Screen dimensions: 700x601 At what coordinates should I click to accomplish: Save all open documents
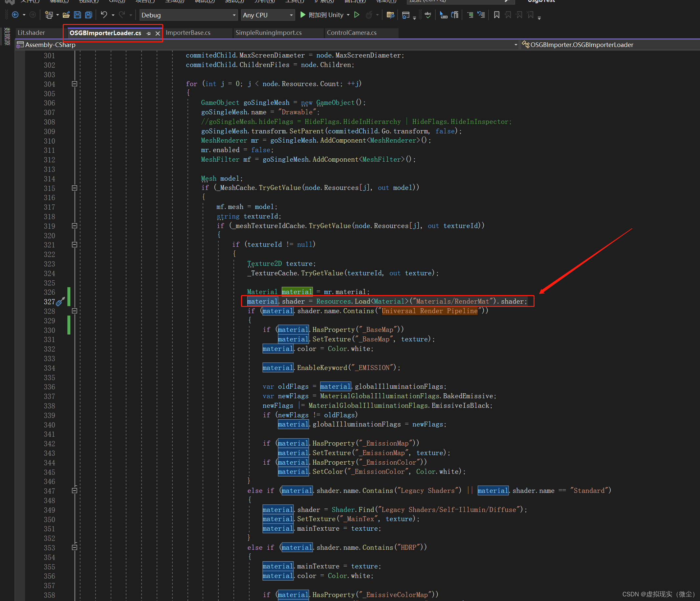point(88,15)
